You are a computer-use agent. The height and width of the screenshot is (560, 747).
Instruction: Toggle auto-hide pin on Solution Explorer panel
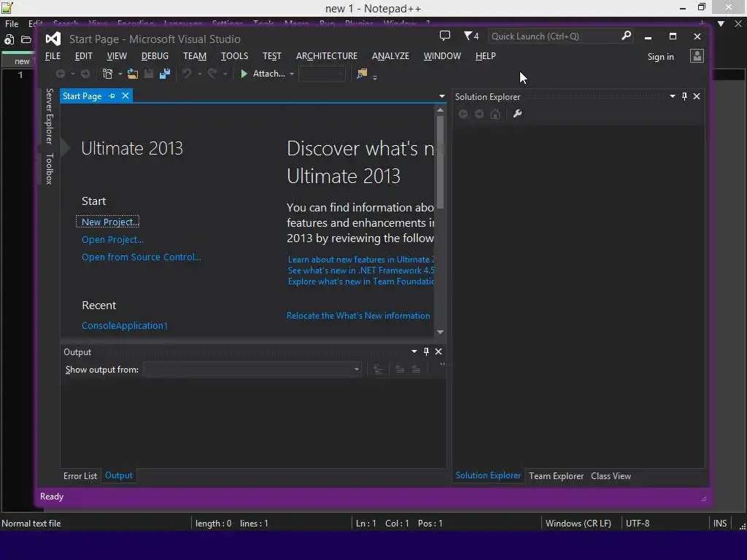click(x=684, y=96)
